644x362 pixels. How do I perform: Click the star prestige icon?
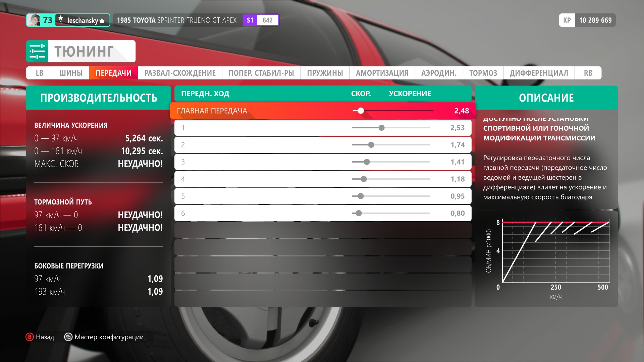point(61,19)
